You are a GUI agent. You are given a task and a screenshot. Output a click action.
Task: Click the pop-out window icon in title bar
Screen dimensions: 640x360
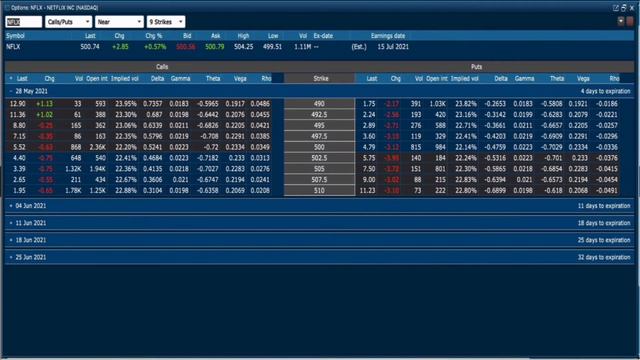(616, 8)
